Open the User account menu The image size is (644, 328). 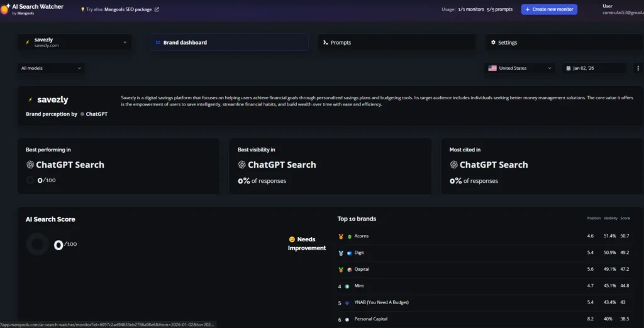[623, 9]
